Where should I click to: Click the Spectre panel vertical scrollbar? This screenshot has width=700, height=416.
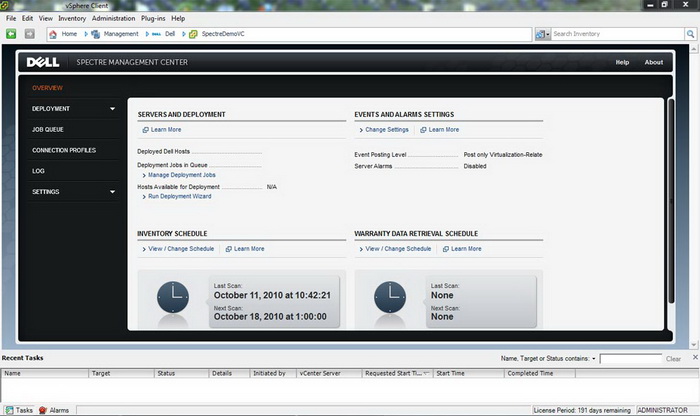(671, 201)
